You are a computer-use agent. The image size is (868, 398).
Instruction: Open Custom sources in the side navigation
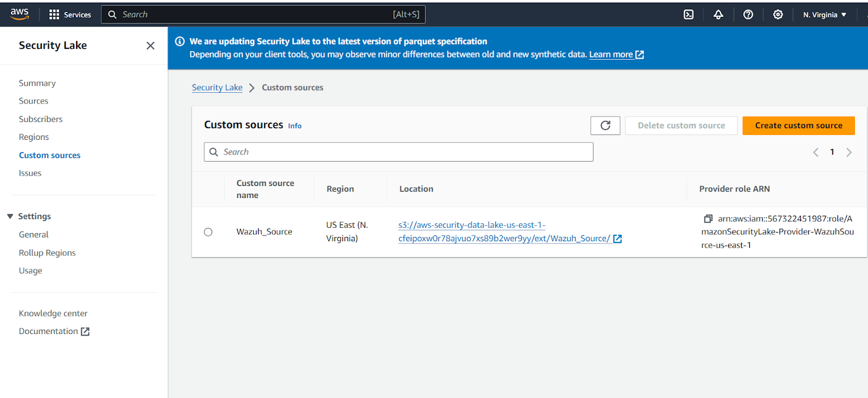click(50, 155)
